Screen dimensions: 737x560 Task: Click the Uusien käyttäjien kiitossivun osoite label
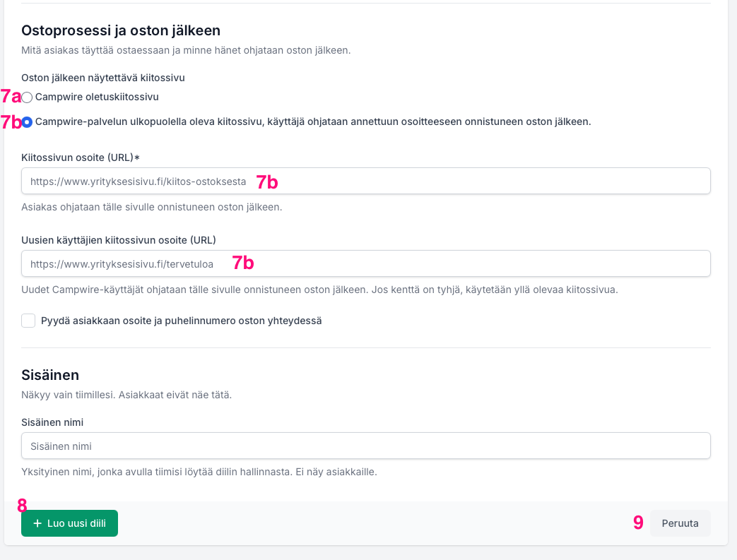119,240
